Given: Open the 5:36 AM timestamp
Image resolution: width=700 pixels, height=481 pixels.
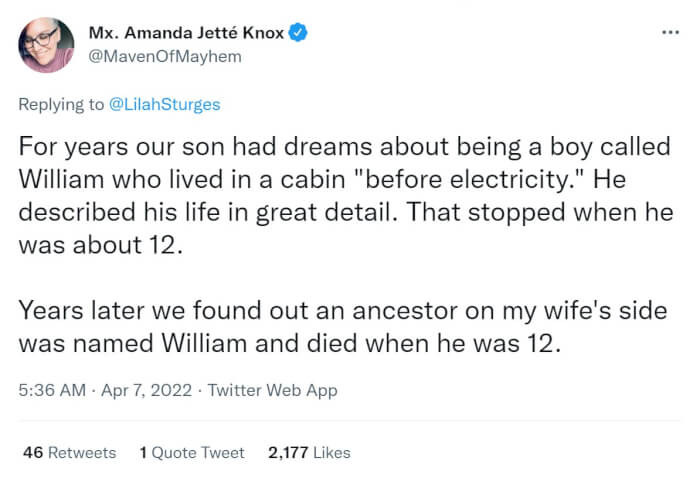Looking at the screenshot, I should [53, 390].
